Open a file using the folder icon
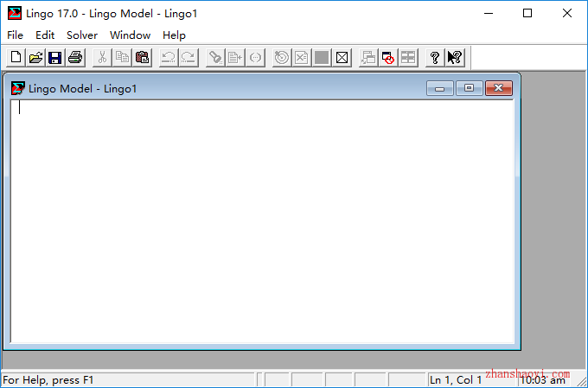Screen dimensions: 588x388 click(x=36, y=57)
